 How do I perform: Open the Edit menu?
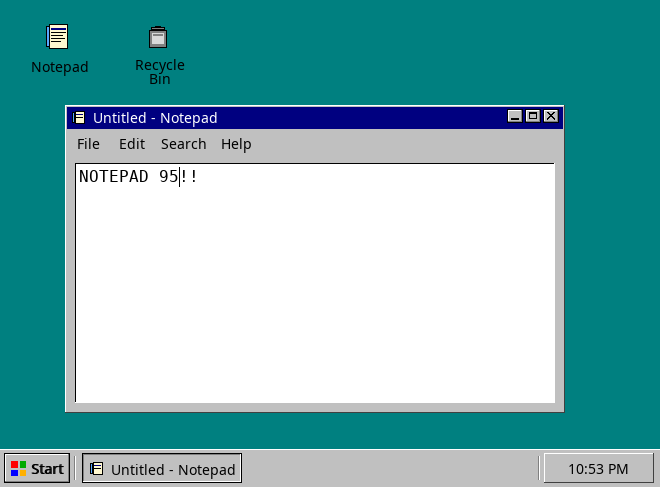(x=132, y=144)
